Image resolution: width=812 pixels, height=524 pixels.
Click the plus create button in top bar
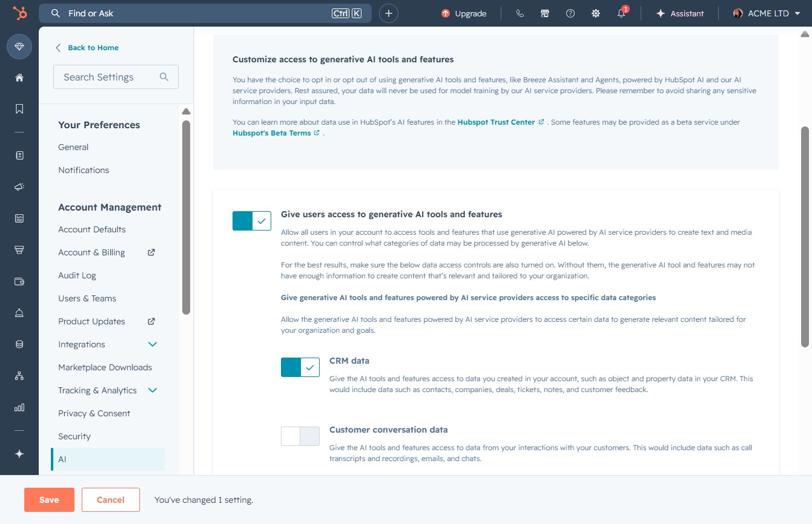(x=389, y=13)
